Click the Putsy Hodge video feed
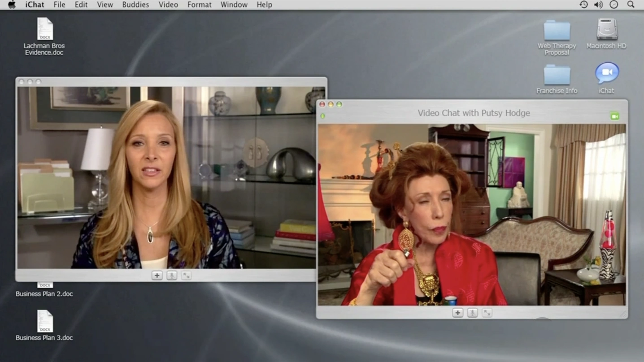The image size is (644, 362). [472, 215]
